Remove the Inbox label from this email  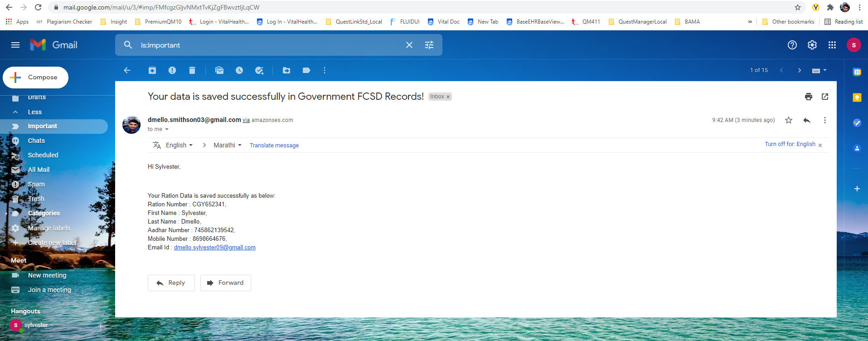[x=448, y=97]
